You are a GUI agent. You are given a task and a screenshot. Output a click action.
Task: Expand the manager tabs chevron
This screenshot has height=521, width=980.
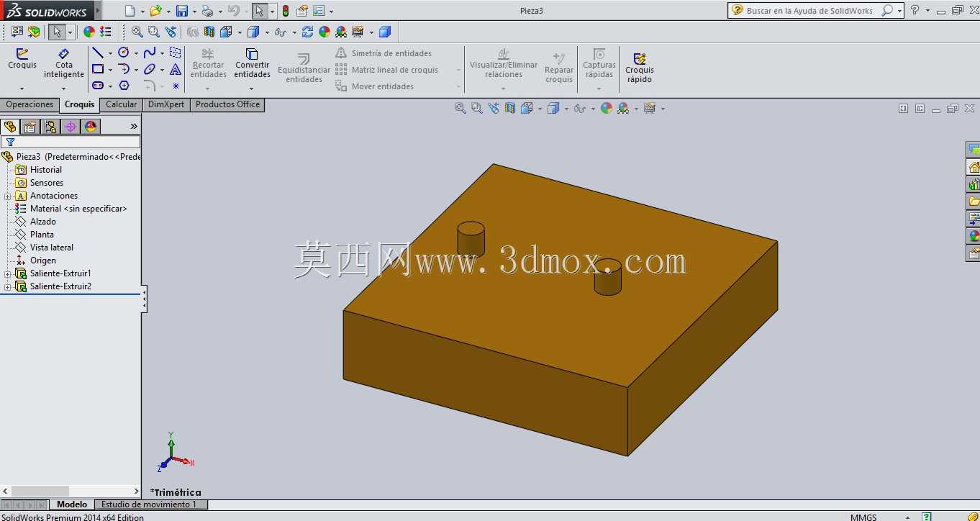[134, 127]
